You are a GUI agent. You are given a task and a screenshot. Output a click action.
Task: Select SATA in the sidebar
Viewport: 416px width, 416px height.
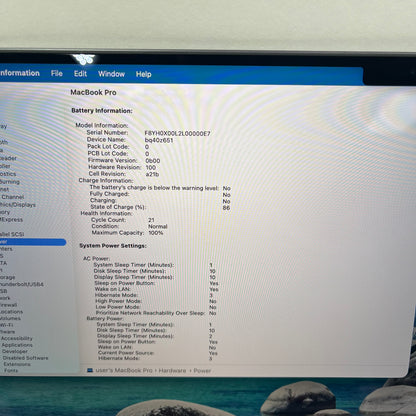click(x=3, y=263)
